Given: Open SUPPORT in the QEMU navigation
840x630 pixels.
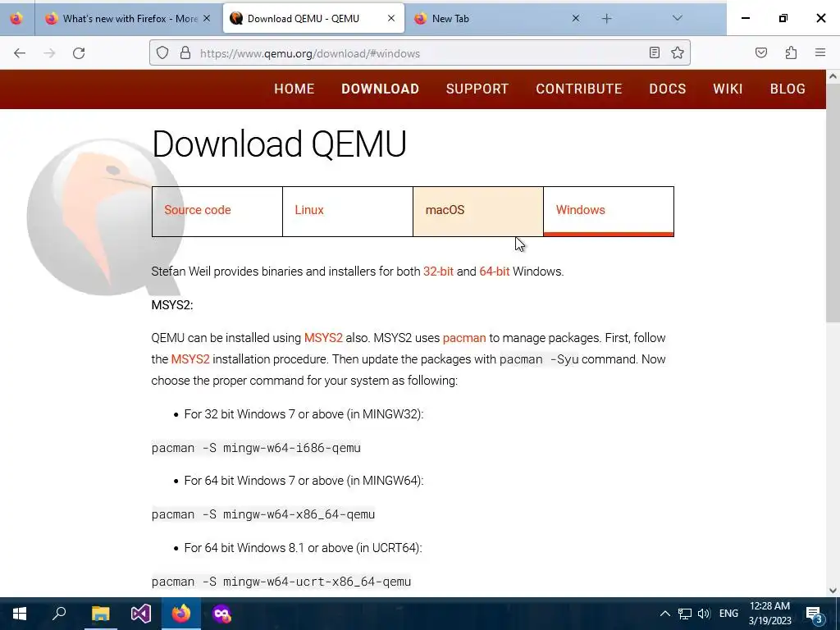Looking at the screenshot, I should click(x=477, y=89).
